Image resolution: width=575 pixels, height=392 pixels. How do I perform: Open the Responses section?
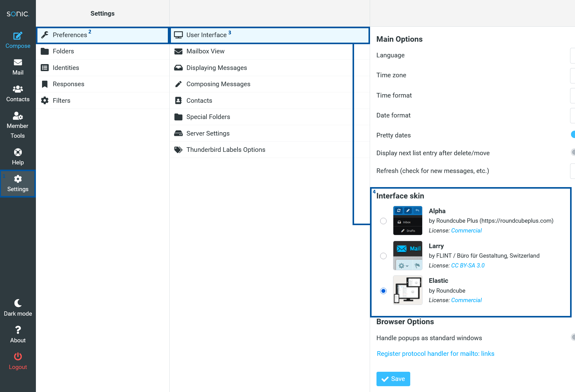pos(102,84)
